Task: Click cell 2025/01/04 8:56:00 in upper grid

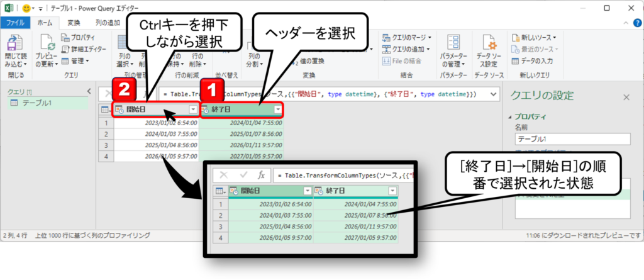Action: [x=157, y=145]
